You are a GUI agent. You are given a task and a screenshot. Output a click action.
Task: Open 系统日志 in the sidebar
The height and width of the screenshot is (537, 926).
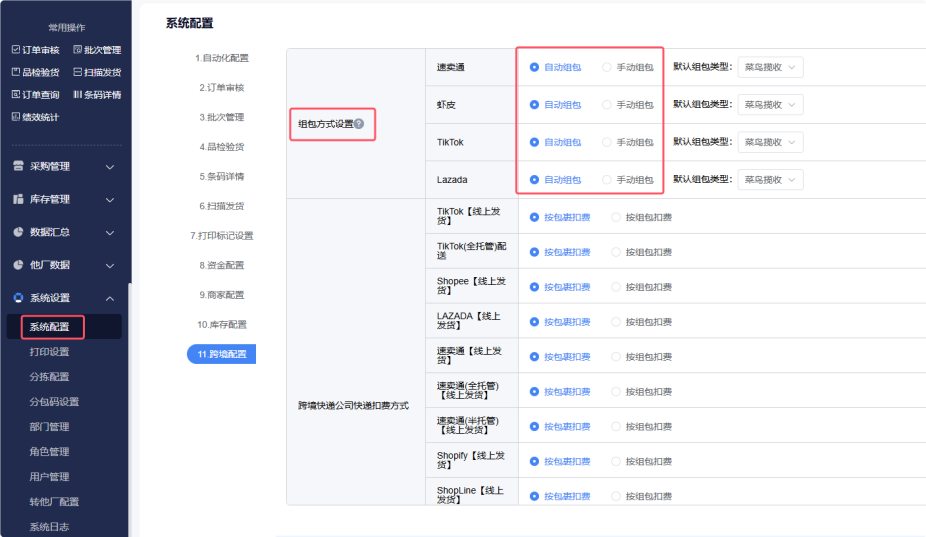click(49, 527)
